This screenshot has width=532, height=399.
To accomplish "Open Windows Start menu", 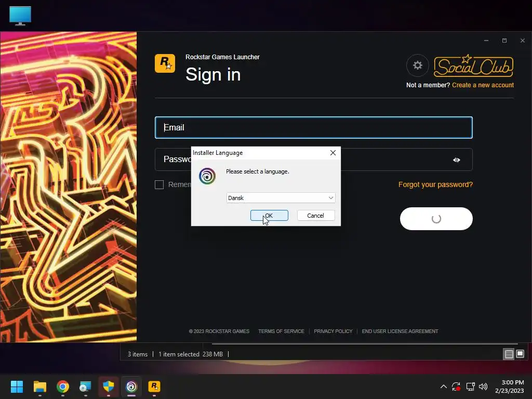I will 17,387.
